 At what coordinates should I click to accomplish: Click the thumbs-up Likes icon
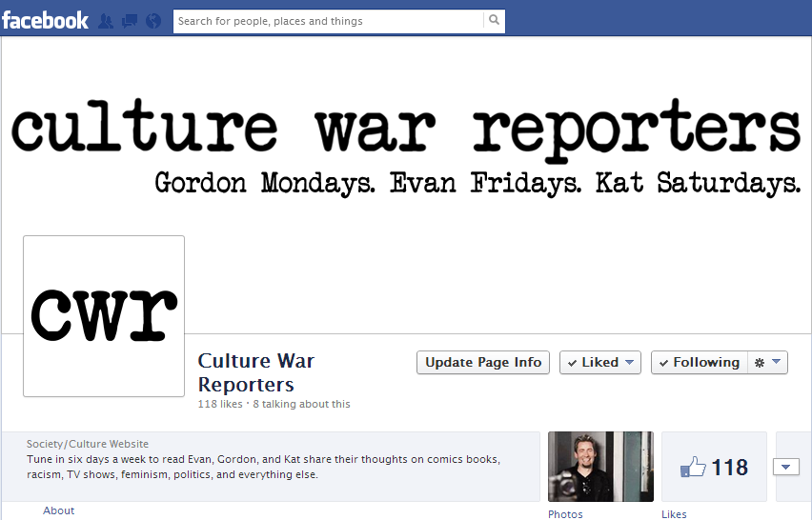coord(693,468)
